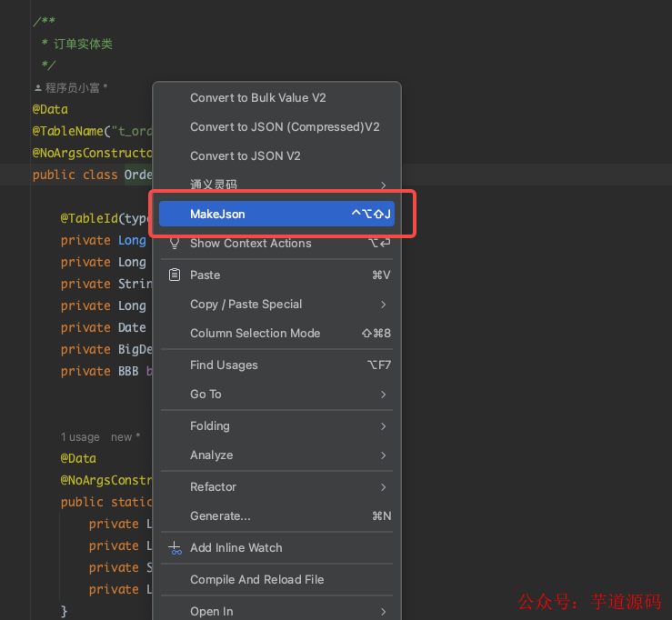This screenshot has height=620, width=672.
Task: Expand chevron next to Folding
Action: point(384,425)
